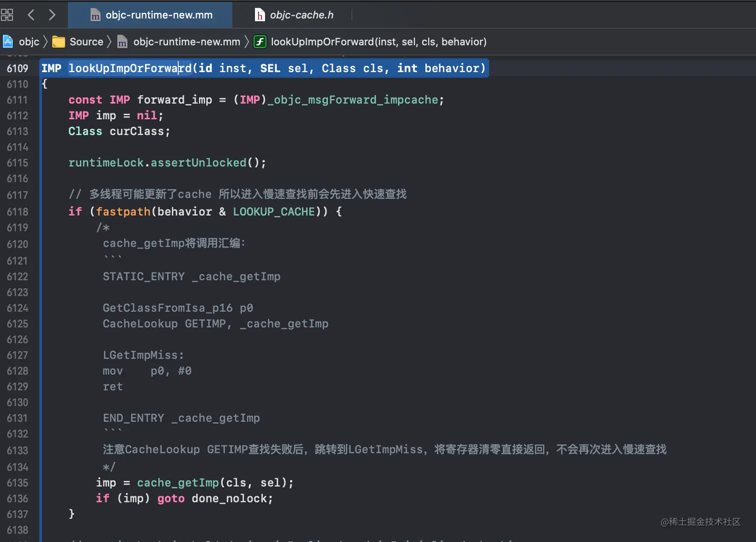This screenshot has height=542, width=756.
Task: Click curClass declaration on line 6113
Action: (136, 131)
